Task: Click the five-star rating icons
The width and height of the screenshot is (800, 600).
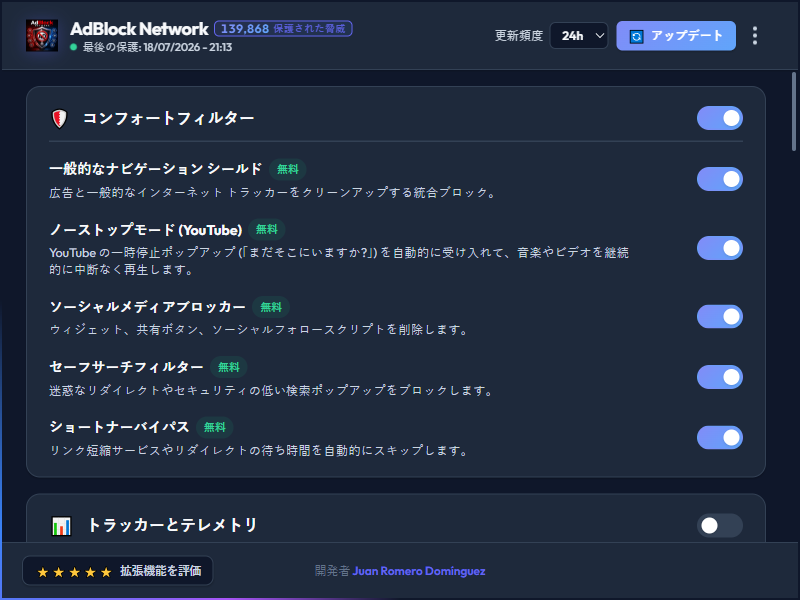Action: tap(74, 572)
